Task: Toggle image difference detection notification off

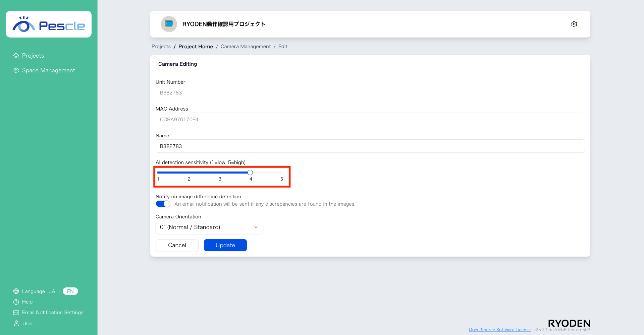Action: pyautogui.click(x=163, y=204)
